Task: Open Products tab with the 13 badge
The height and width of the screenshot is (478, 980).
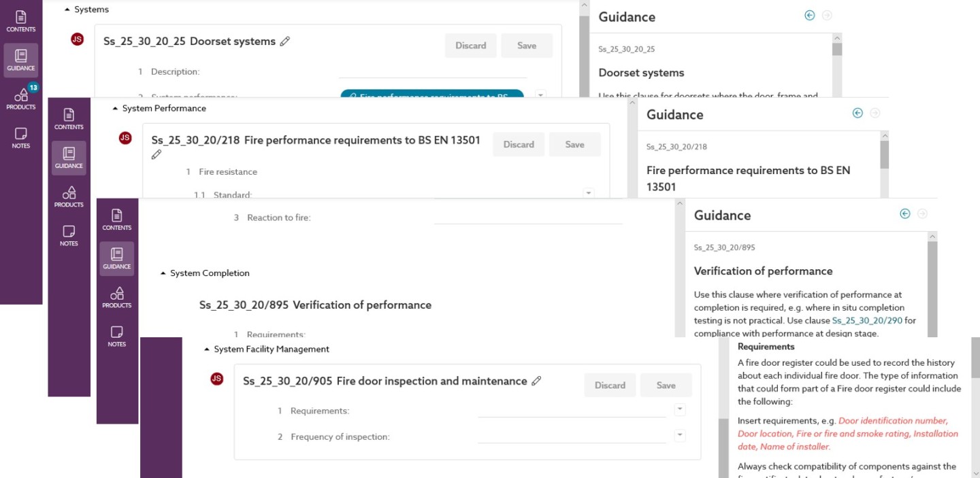Action: tap(21, 99)
